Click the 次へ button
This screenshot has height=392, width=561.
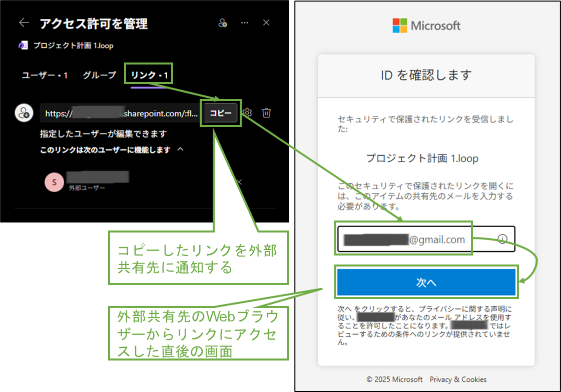click(426, 282)
